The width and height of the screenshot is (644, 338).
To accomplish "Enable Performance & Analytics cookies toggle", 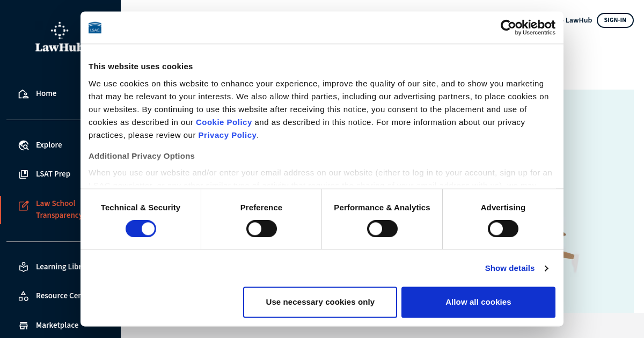I will (x=382, y=229).
